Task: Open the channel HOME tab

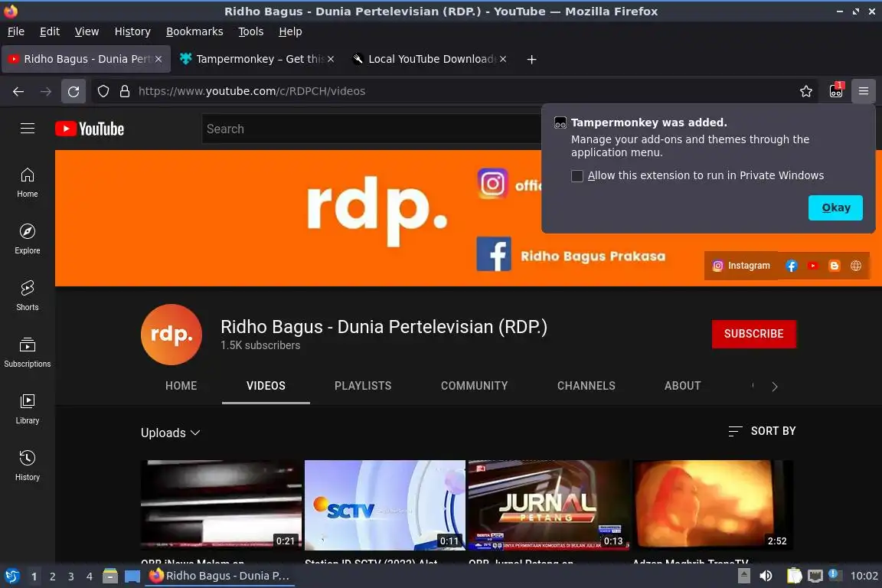Action: tap(181, 386)
